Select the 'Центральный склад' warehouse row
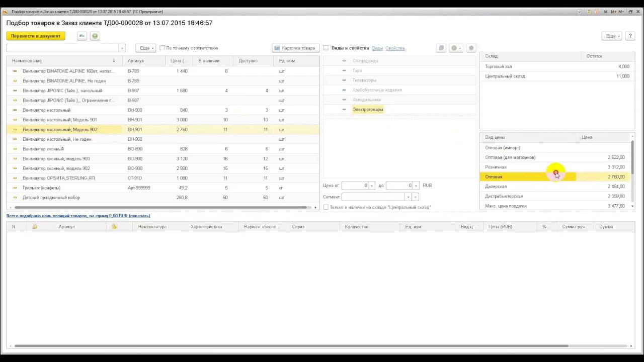This screenshot has height=362, width=644. tap(557, 76)
